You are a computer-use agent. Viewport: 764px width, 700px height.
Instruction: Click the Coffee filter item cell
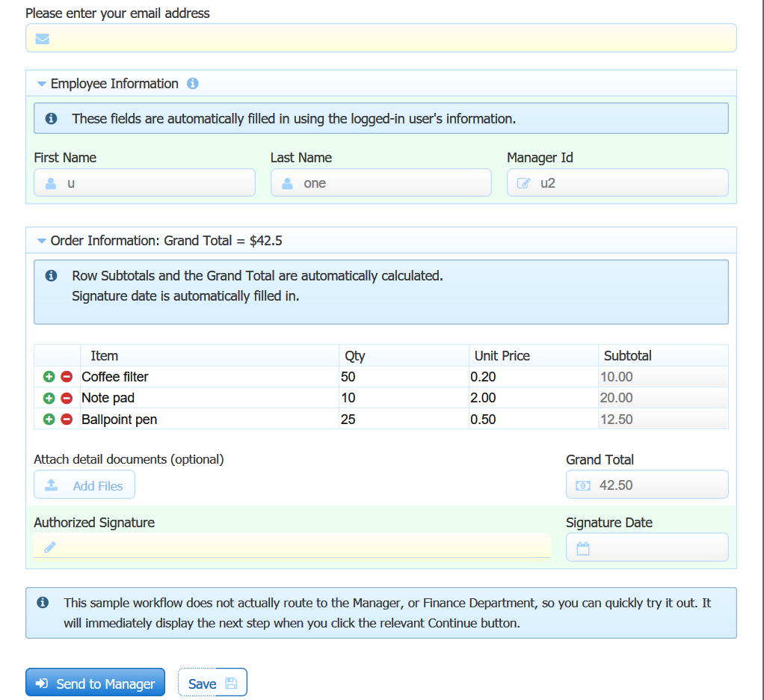209,377
